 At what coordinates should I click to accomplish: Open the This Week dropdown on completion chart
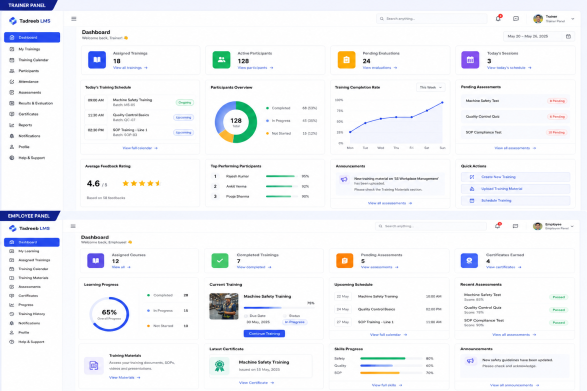point(431,87)
